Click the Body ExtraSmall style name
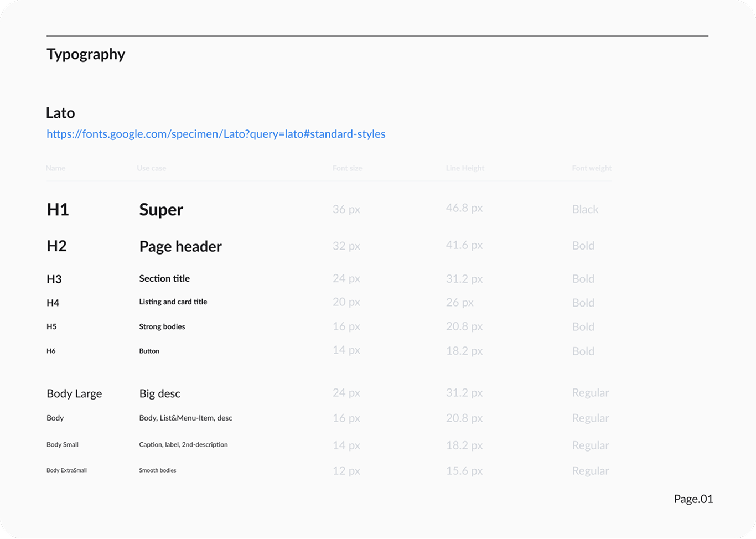 click(x=66, y=470)
